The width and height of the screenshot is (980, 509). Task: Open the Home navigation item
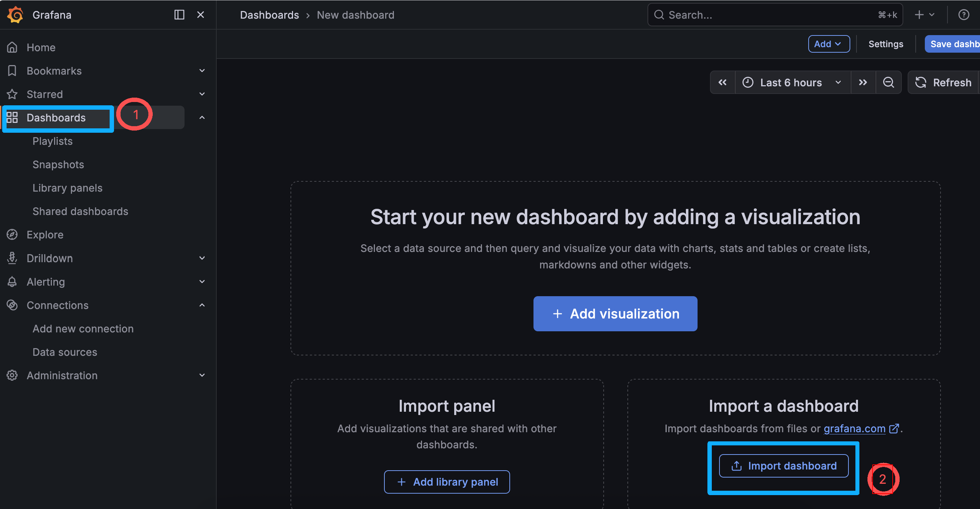(x=41, y=47)
